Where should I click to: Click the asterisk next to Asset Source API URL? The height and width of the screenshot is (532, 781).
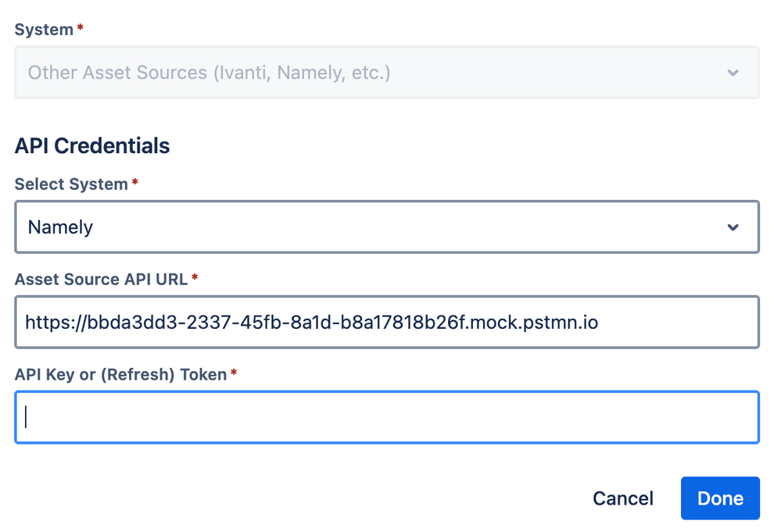pos(195,279)
